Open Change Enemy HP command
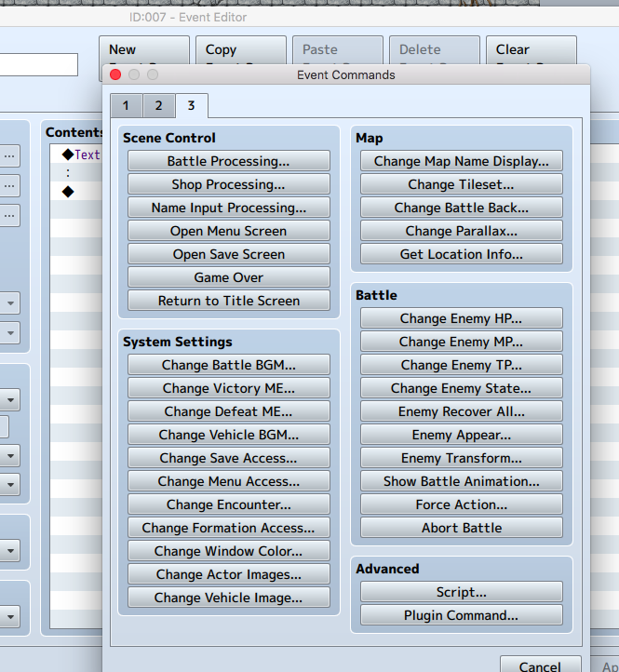The height and width of the screenshot is (672, 619). coord(462,318)
